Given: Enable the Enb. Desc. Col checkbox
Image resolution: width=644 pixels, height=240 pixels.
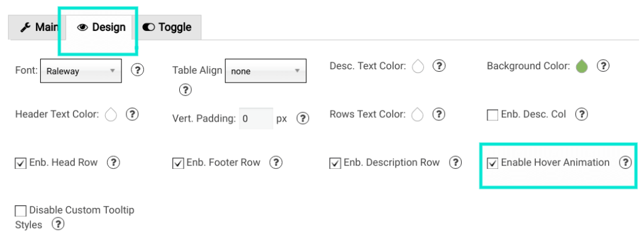Looking at the screenshot, I should click(492, 115).
